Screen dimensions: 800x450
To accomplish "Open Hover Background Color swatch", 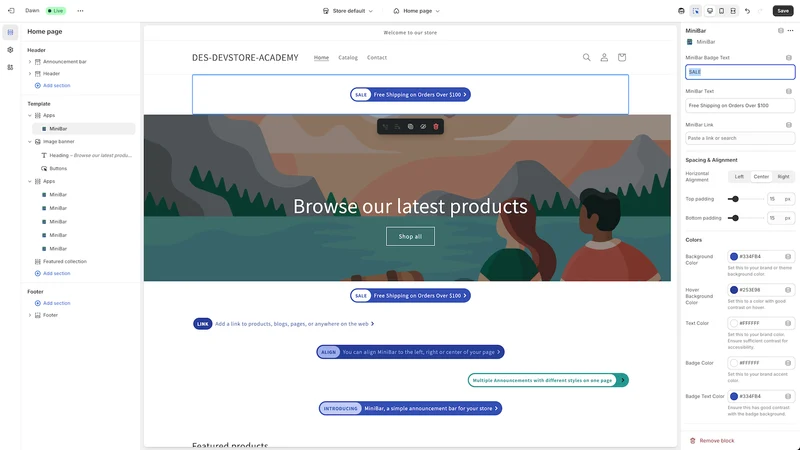I will 734,290.
